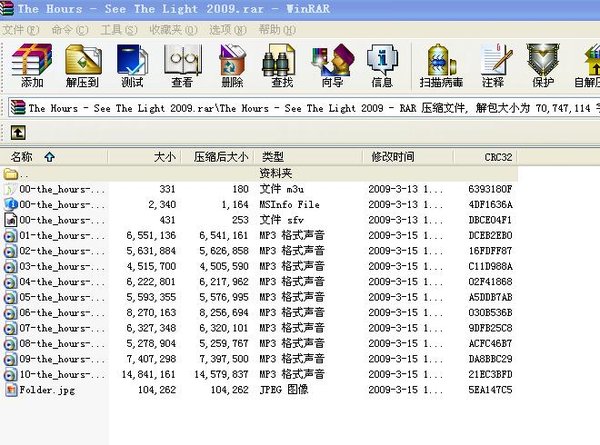Click the 添加 (Add) toolbar icon
The image size is (600, 445).
[x=32, y=60]
